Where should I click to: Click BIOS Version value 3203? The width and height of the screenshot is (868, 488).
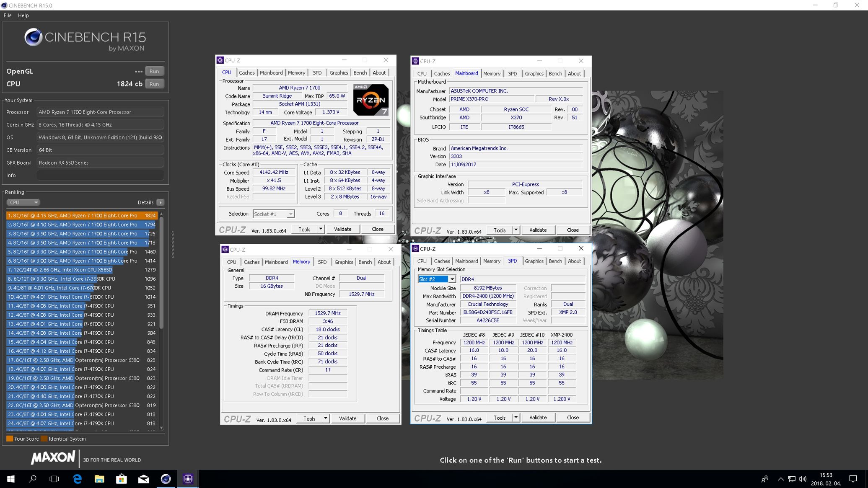point(516,157)
